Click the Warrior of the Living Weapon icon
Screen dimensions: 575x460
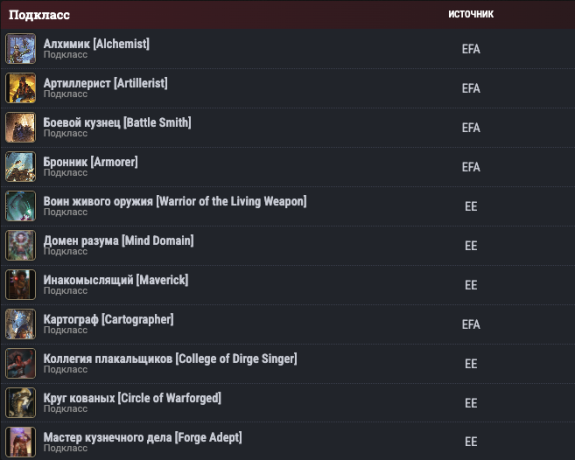(21, 206)
